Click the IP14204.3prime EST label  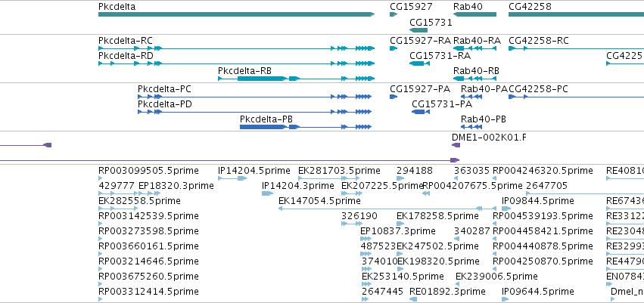click(x=297, y=186)
